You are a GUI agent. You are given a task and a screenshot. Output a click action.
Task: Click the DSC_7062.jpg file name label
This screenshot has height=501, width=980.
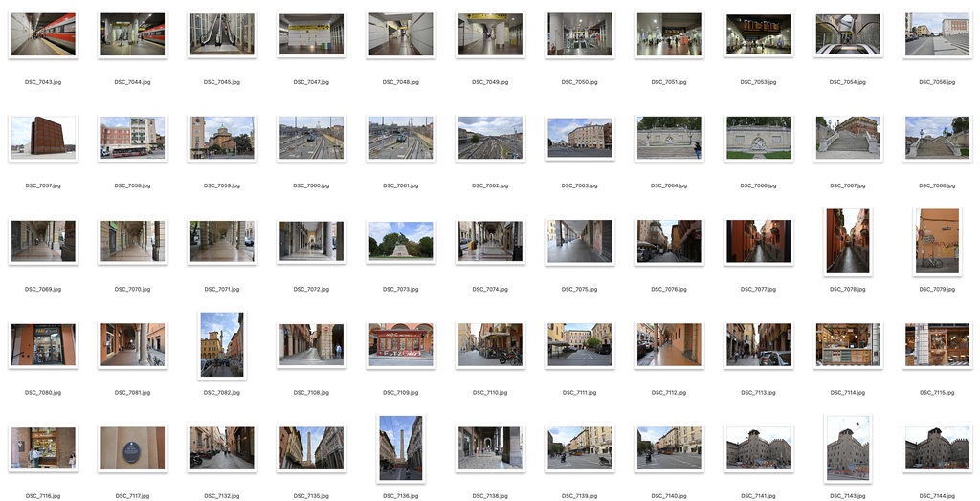click(490, 186)
